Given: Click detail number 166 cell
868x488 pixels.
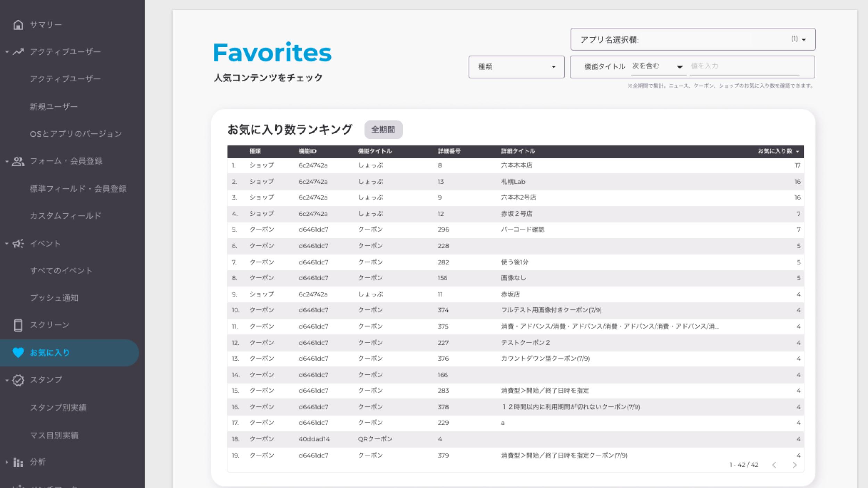Looking at the screenshot, I should [443, 375].
